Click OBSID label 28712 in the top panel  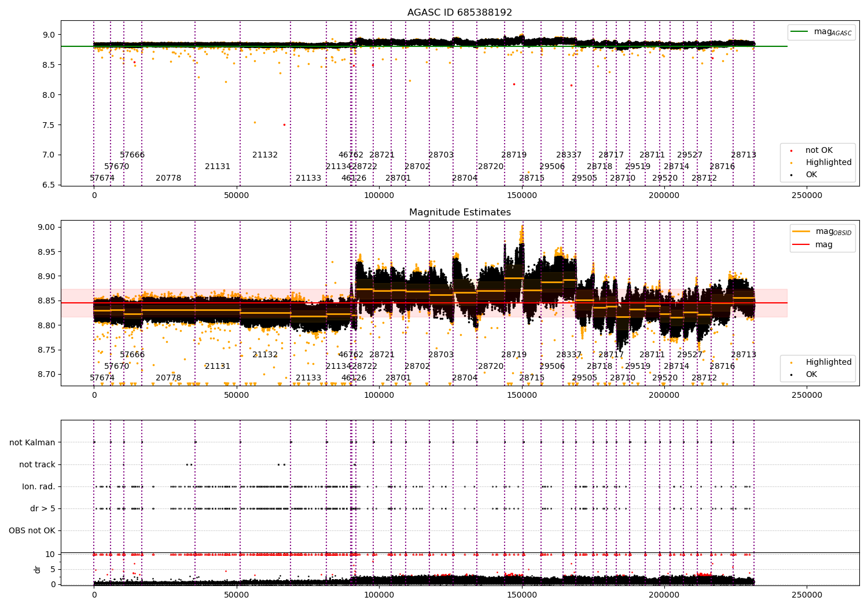[704, 178]
